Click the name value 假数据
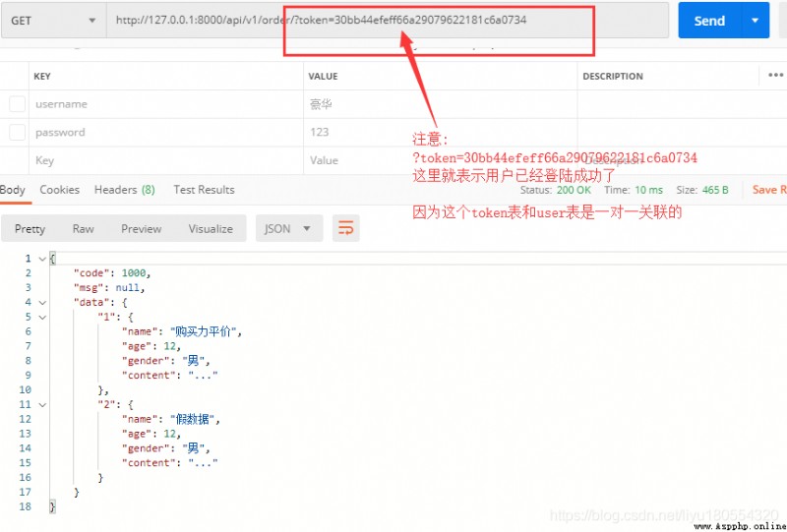The width and height of the screenshot is (787, 532). click(x=193, y=419)
